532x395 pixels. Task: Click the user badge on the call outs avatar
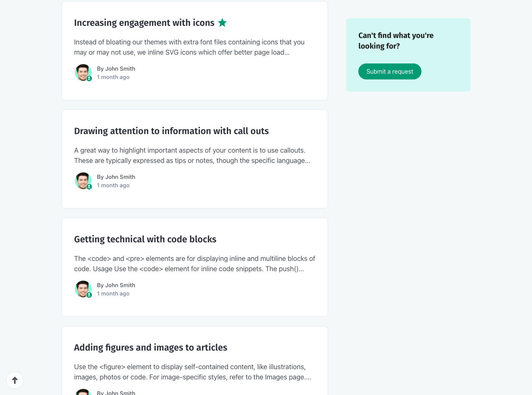[89, 187]
